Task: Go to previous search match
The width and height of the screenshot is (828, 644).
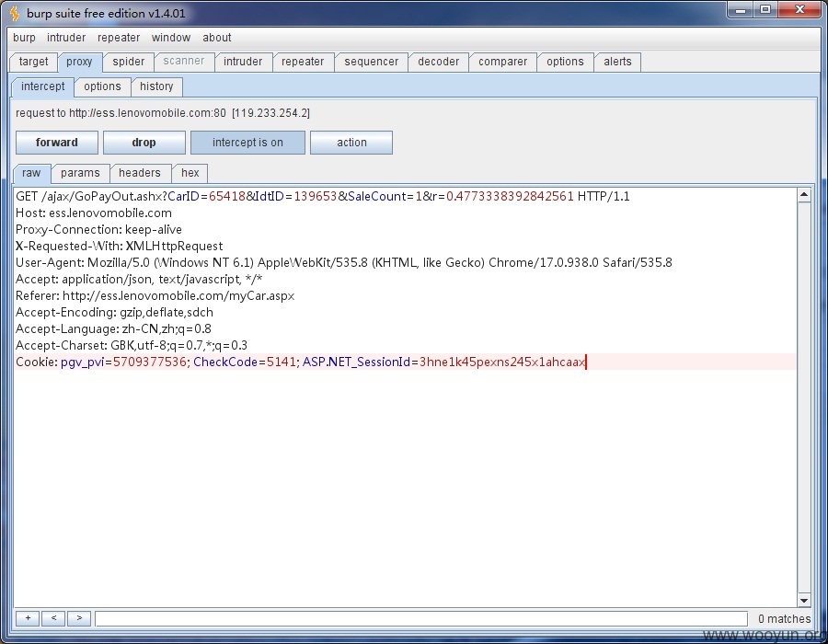Action: click(x=53, y=618)
